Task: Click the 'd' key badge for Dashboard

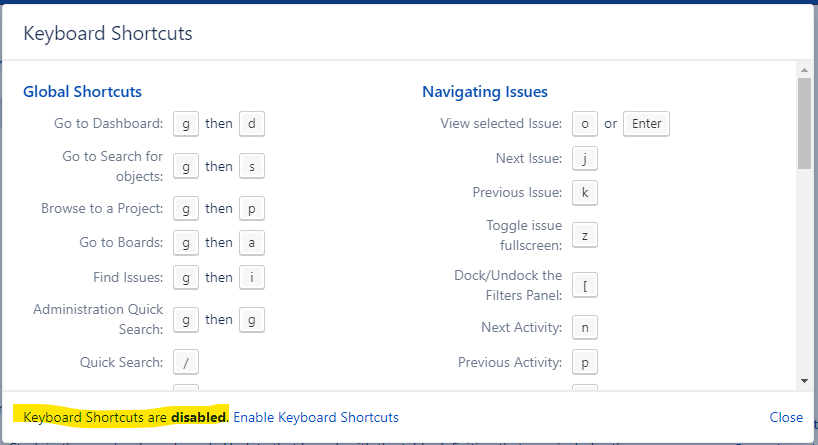Action: tap(252, 124)
